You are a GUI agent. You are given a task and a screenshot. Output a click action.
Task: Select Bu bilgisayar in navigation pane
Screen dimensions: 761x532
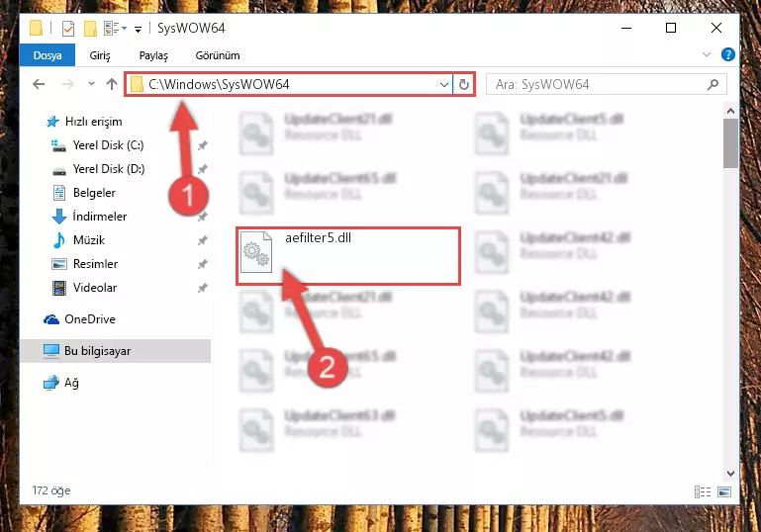(x=97, y=351)
